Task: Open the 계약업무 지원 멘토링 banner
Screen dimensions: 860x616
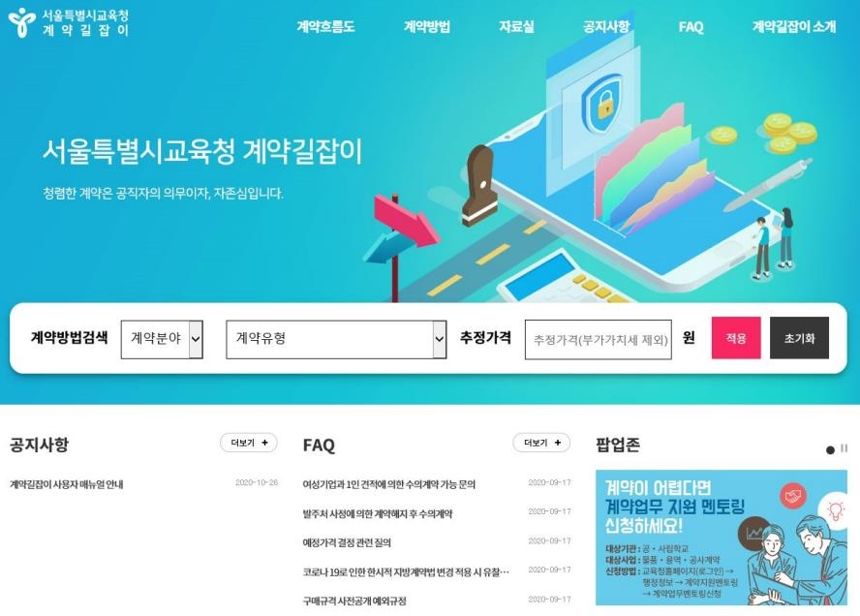Action: (x=722, y=538)
